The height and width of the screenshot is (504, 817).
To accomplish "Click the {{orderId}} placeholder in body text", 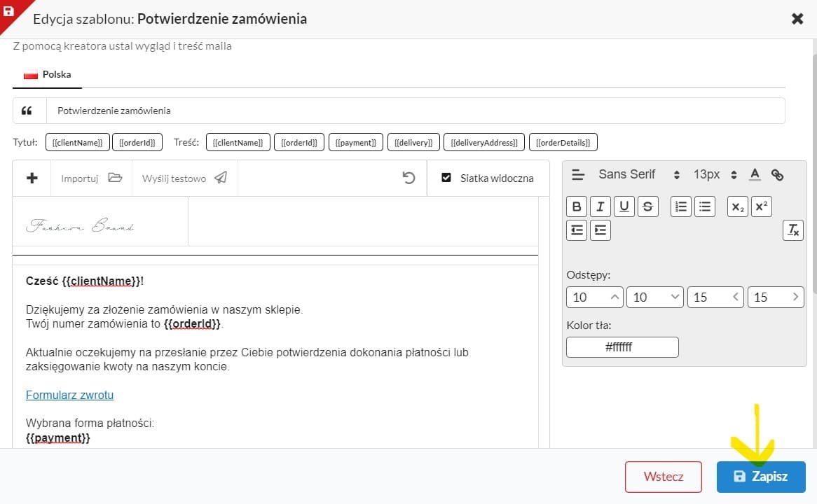I will 192,324.
